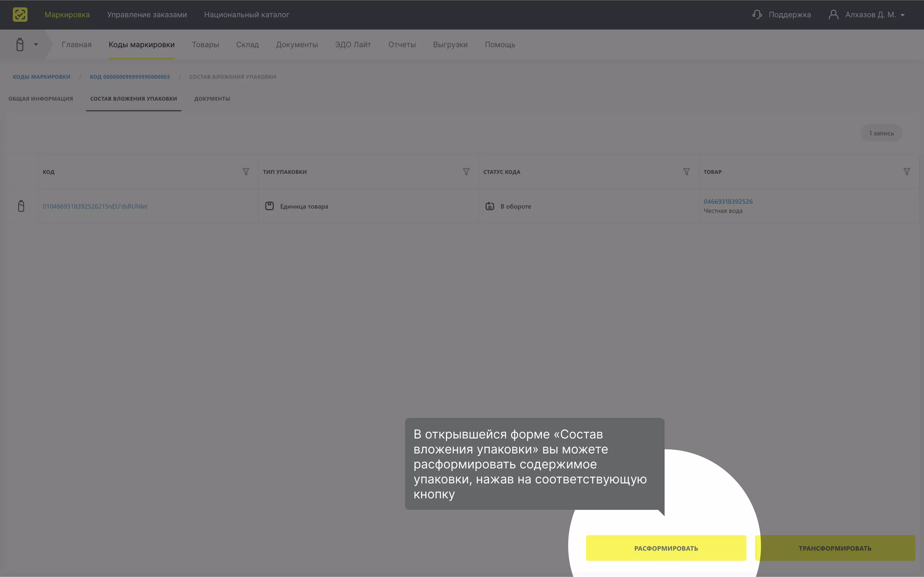Viewport: 924px width, 577px height.
Task: Click the Поддержка text link
Action: tap(790, 14)
